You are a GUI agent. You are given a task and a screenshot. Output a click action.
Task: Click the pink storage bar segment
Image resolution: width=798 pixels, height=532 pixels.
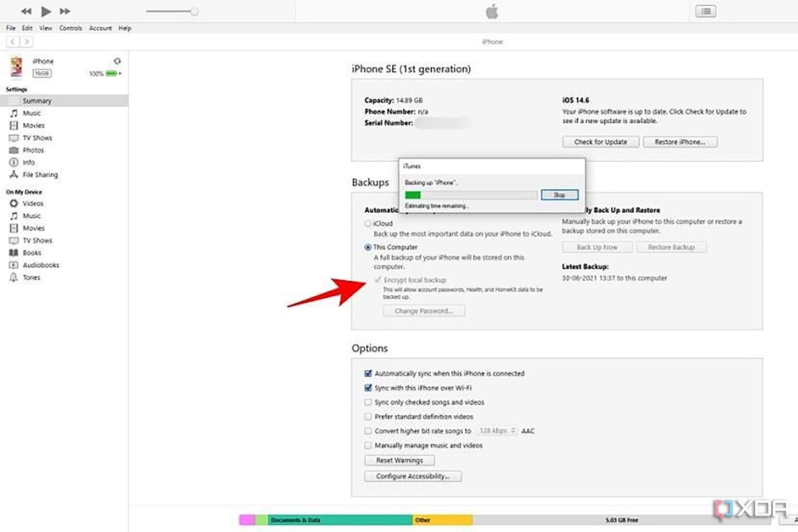[x=247, y=520]
